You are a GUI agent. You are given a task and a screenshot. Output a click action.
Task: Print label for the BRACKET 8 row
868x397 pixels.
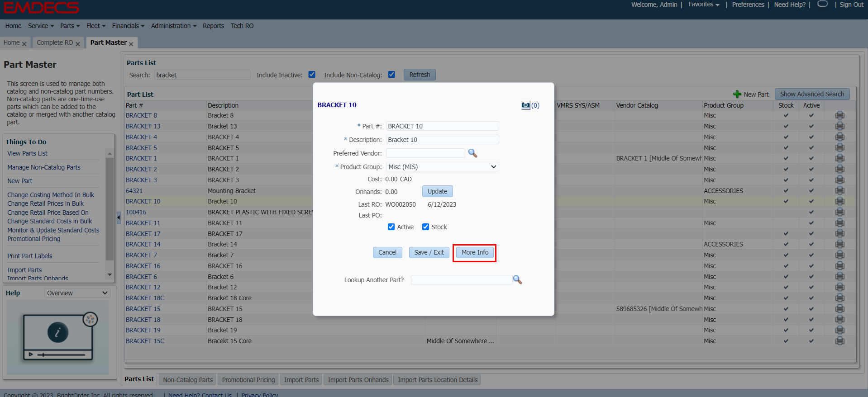(x=840, y=115)
